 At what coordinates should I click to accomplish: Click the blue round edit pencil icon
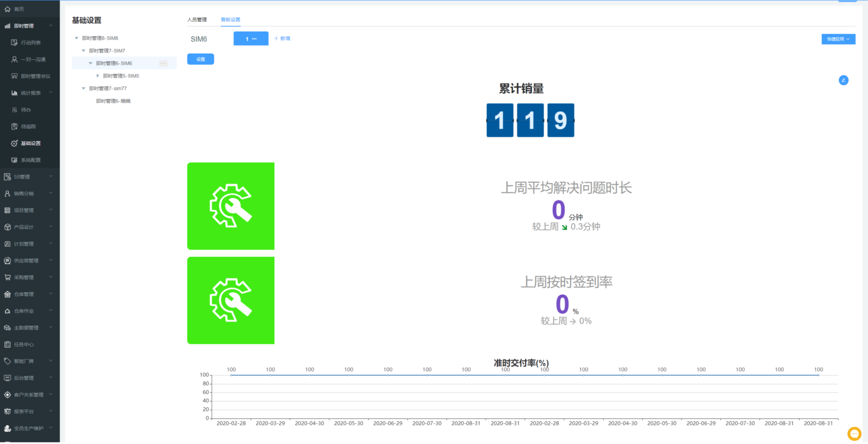pyautogui.click(x=843, y=80)
